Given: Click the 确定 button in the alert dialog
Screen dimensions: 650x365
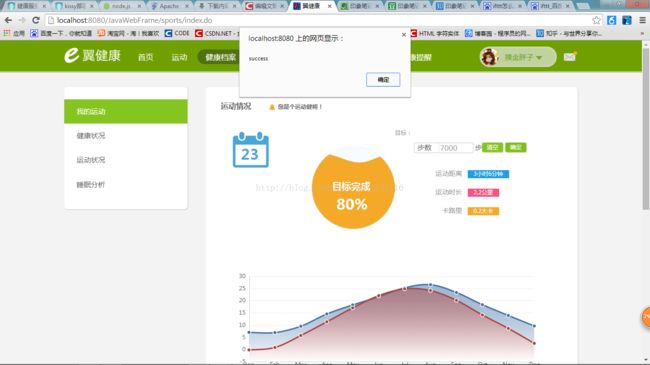Looking at the screenshot, I should tap(383, 80).
